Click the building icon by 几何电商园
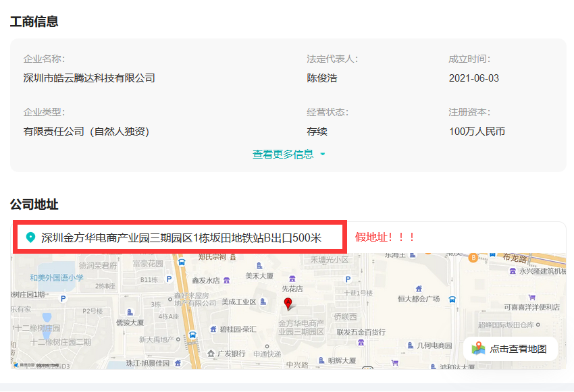The image size is (574, 392). point(410,345)
